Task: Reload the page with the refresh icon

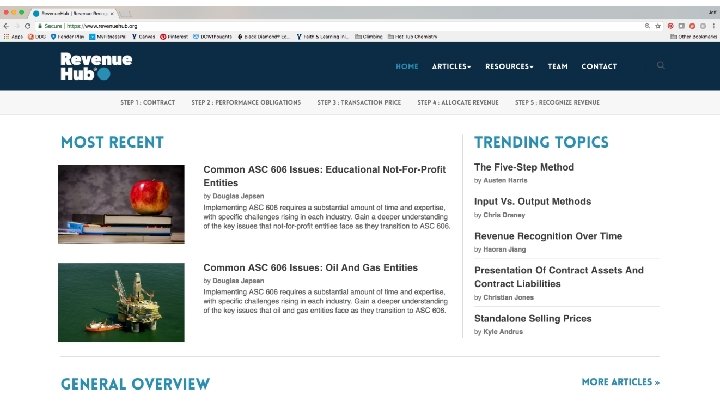Action: click(28, 26)
